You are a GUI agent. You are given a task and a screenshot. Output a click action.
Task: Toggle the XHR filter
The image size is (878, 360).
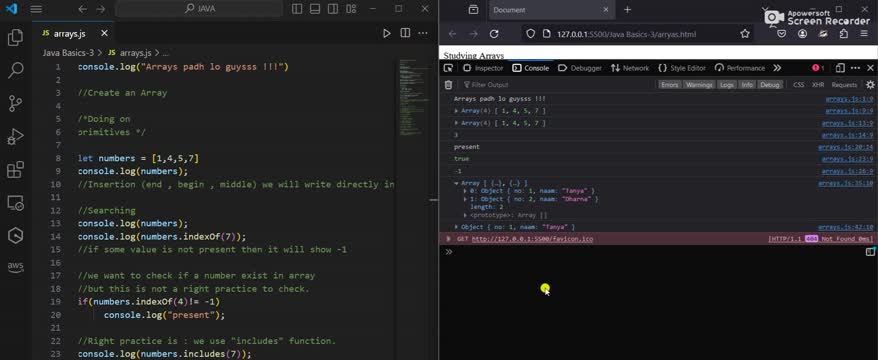click(x=818, y=85)
